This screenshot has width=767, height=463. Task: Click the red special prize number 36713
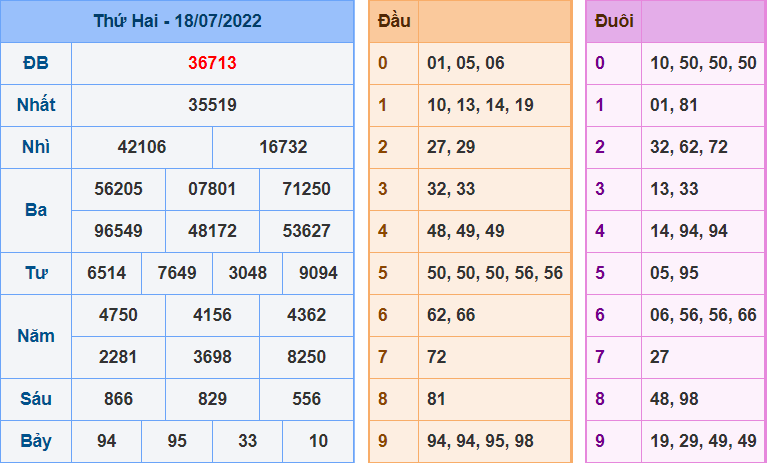(212, 63)
